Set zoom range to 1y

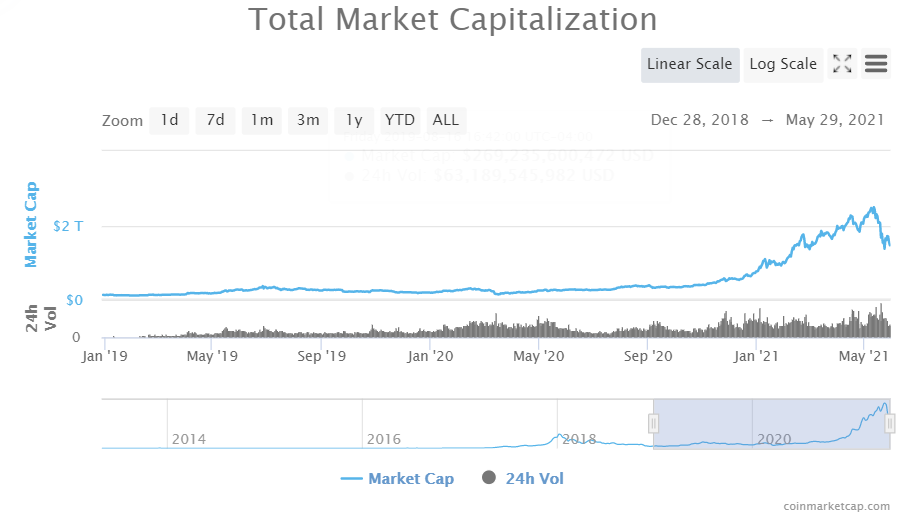pos(354,120)
